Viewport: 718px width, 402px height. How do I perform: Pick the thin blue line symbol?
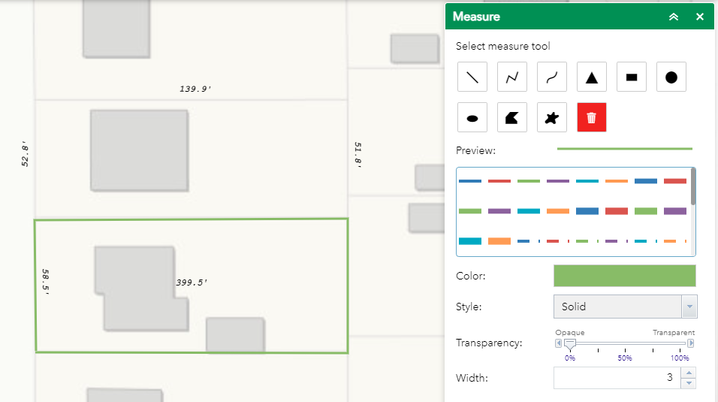[x=470, y=181]
